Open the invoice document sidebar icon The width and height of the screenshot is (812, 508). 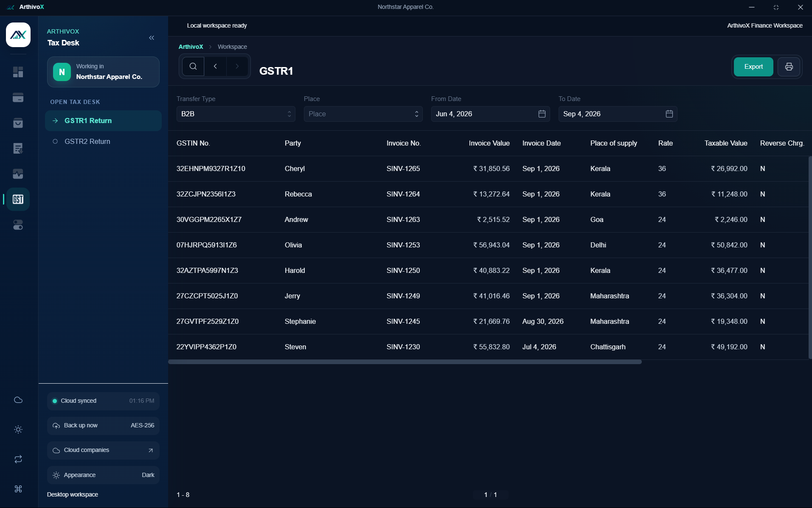(18, 149)
